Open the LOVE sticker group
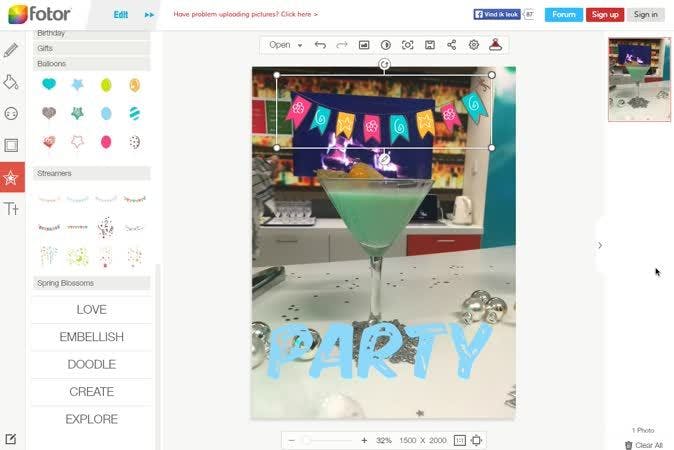The image size is (674, 450). tap(92, 309)
